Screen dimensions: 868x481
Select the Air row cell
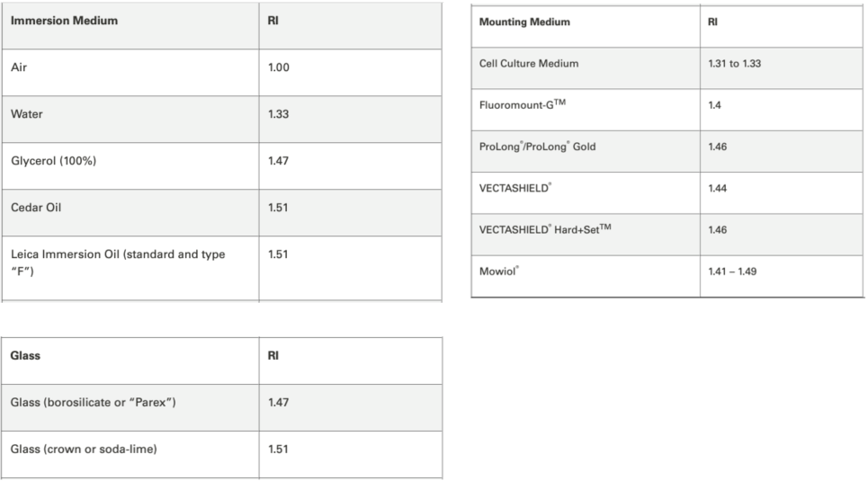(19, 67)
